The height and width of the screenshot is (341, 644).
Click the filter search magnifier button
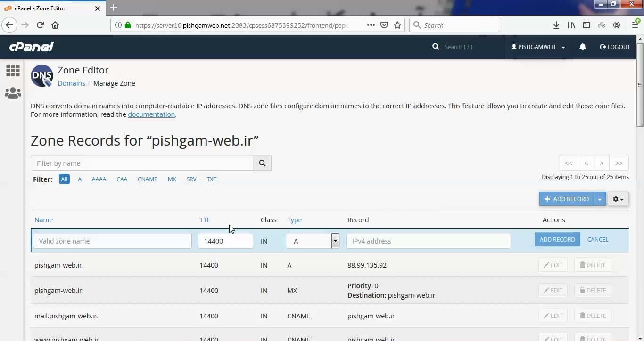pos(262,163)
